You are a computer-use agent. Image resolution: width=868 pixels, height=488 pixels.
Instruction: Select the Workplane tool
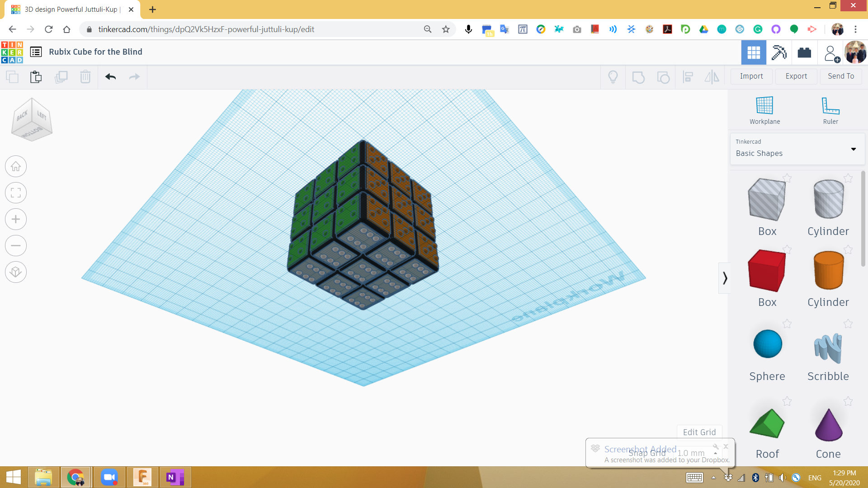coord(764,110)
